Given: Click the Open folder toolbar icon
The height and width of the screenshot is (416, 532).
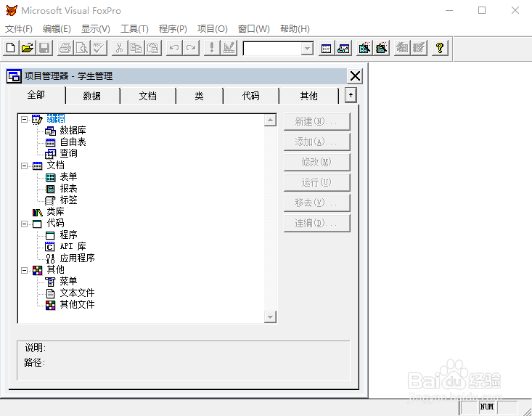Looking at the screenshot, I should [28, 48].
